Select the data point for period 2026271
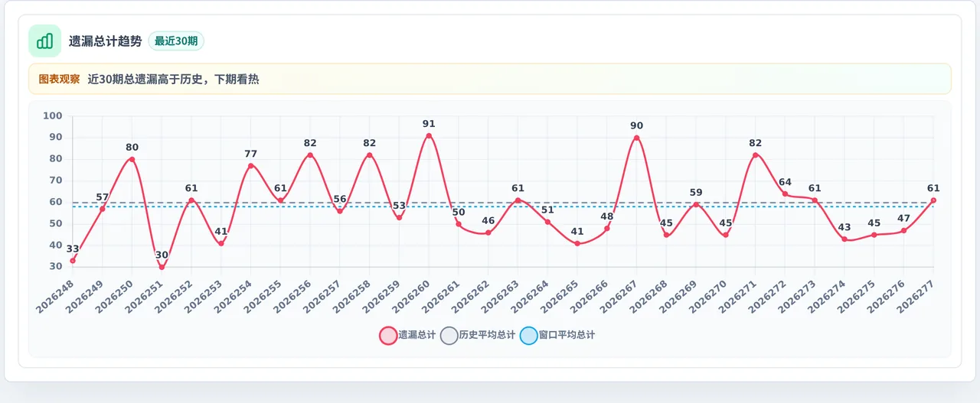 click(x=755, y=155)
